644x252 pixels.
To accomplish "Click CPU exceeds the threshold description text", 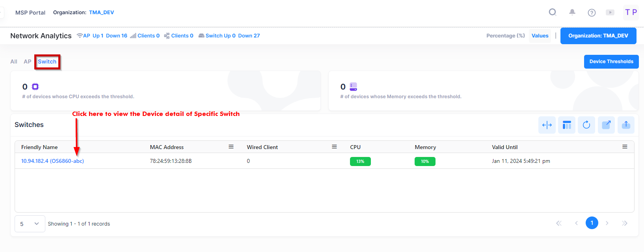I will coord(78,97).
